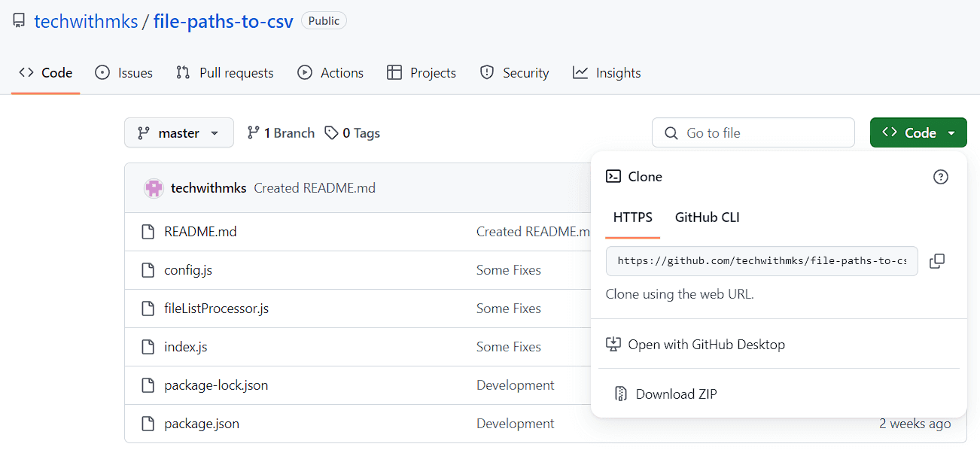Viewport: 980px width, 453px height.
Task: Open the package.json file
Action: click(202, 424)
